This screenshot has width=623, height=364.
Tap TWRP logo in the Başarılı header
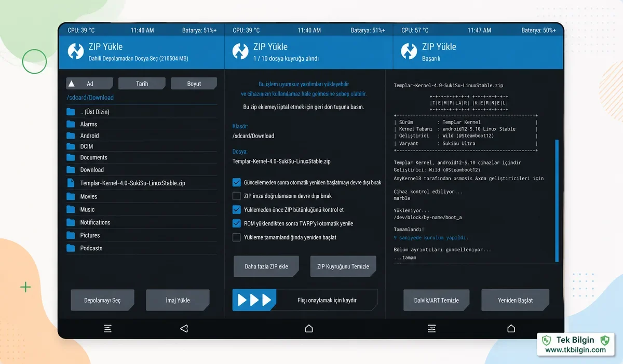(x=409, y=51)
